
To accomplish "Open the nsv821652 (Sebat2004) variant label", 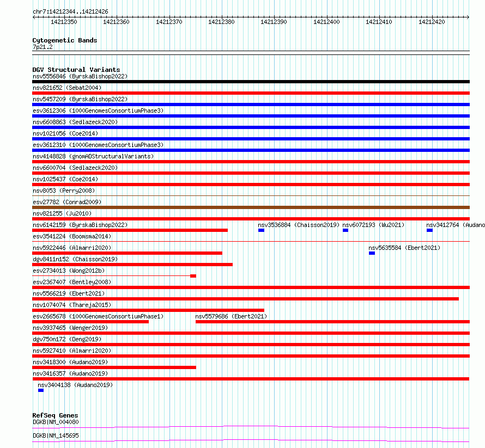I will click(67, 88).
